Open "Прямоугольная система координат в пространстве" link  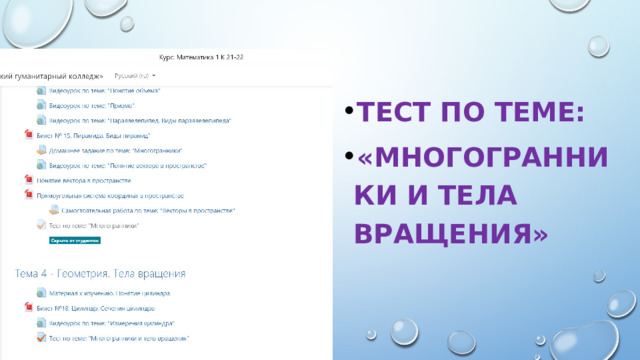coord(110,196)
